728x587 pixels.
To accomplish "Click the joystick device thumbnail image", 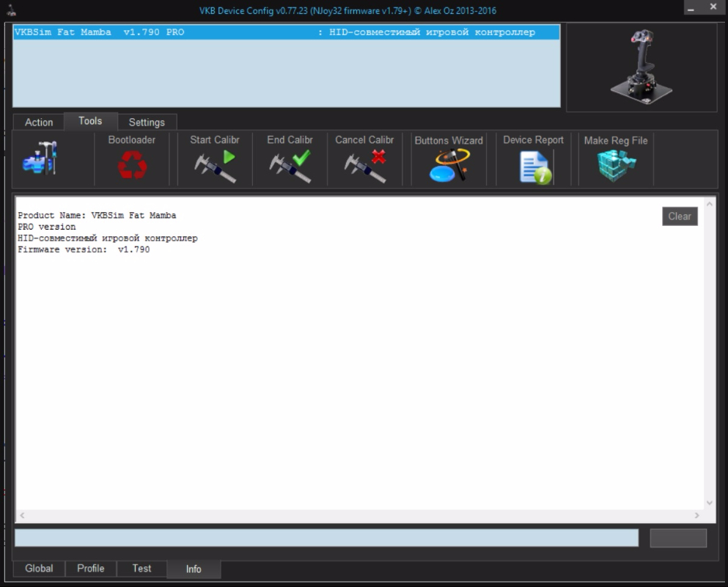I will pos(641,68).
